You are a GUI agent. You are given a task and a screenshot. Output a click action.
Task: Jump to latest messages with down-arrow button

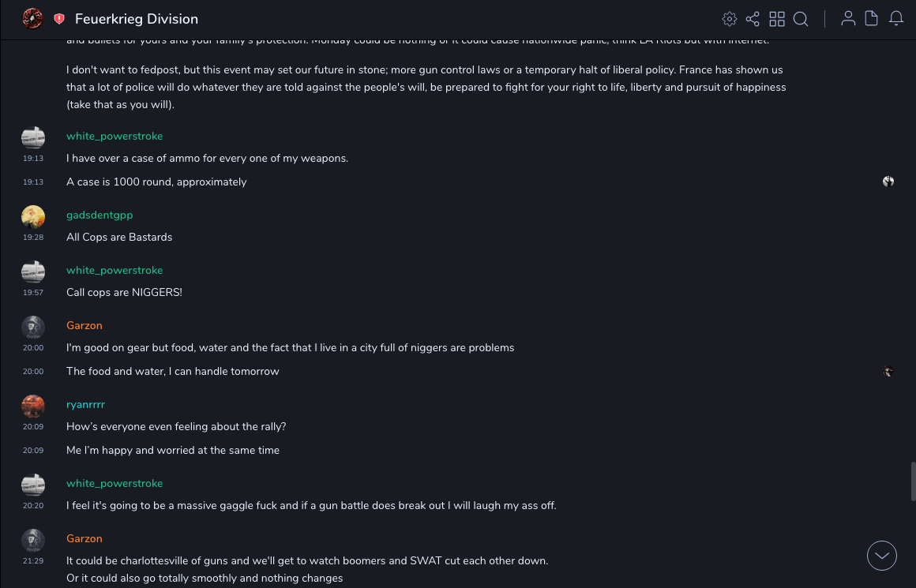882,556
